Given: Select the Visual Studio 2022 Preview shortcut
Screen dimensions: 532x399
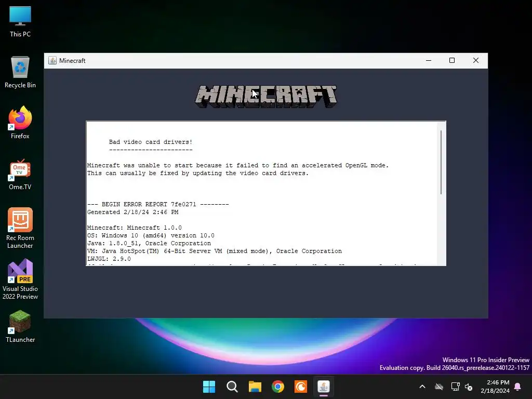Looking at the screenshot, I should (20, 279).
